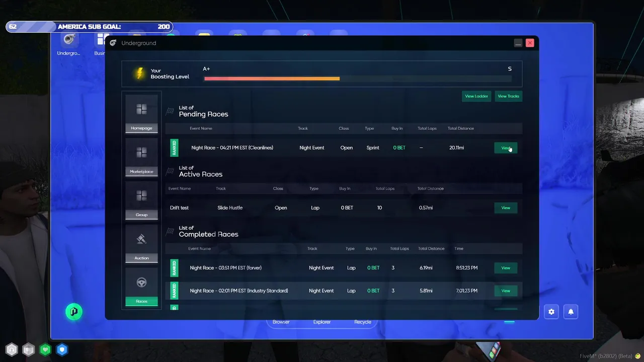
Task: Click the green P logo start icon
Action: coord(74,312)
